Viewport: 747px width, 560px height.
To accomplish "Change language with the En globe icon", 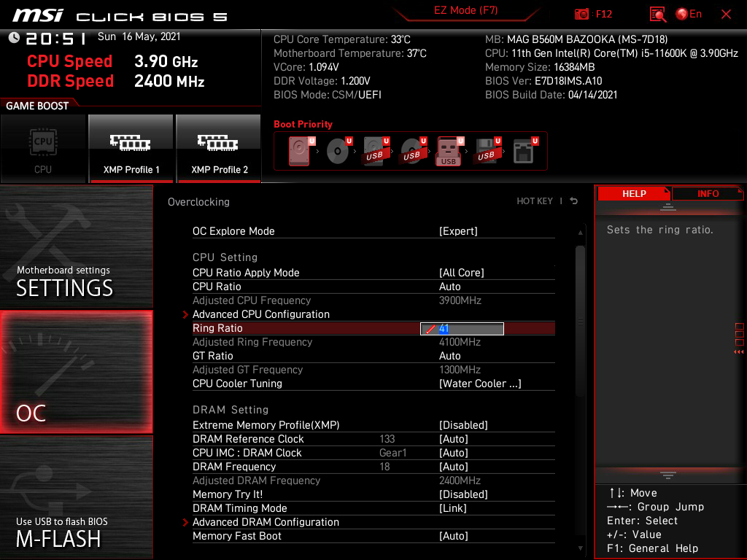I will 689,15.
